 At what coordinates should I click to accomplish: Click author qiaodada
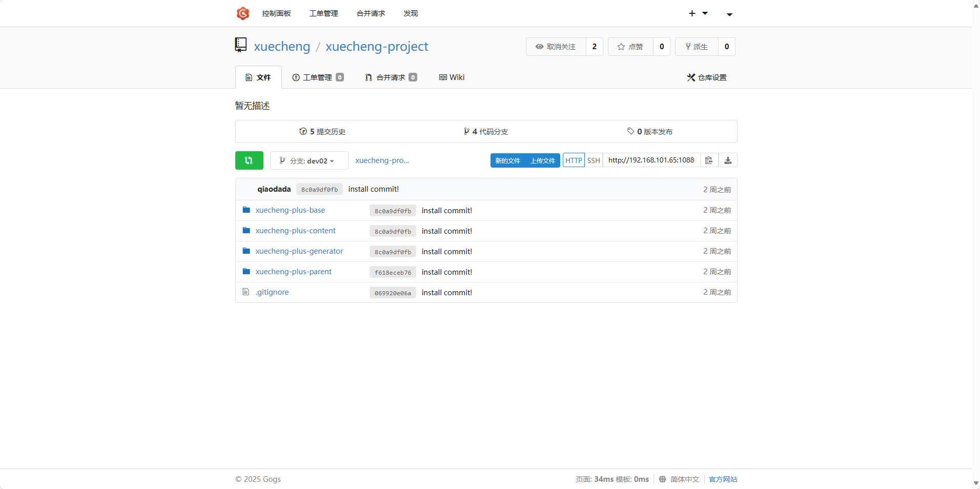[274, 189]
